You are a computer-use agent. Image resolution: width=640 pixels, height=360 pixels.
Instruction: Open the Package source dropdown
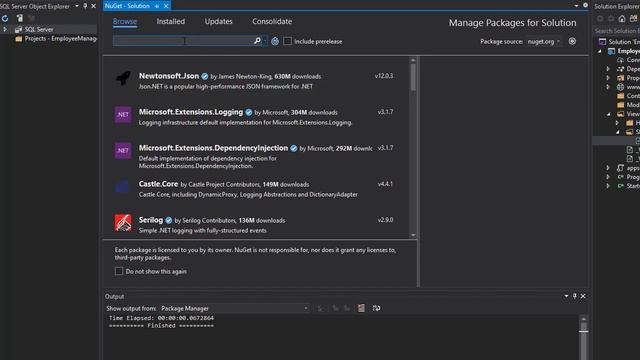coord(543,42)
